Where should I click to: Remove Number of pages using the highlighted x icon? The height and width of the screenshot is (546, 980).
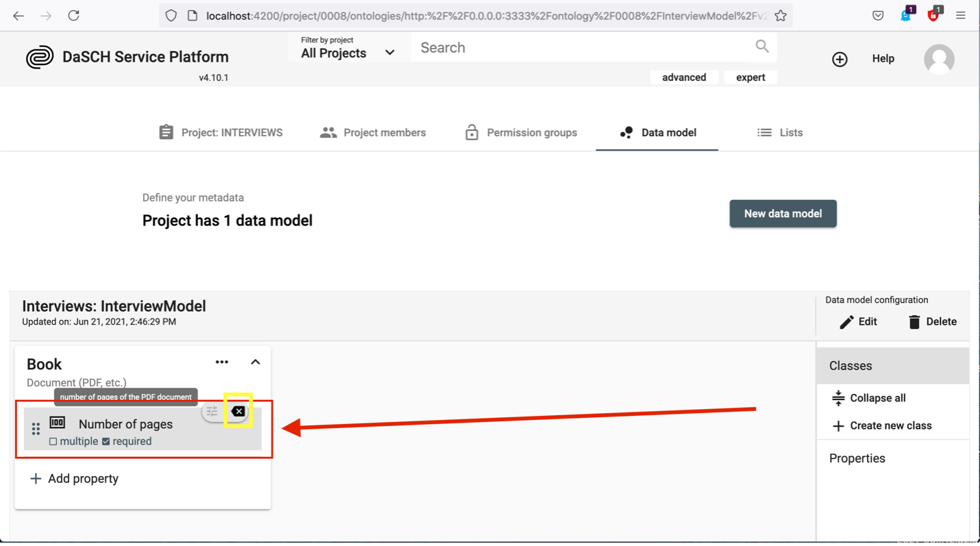[238, 411]
